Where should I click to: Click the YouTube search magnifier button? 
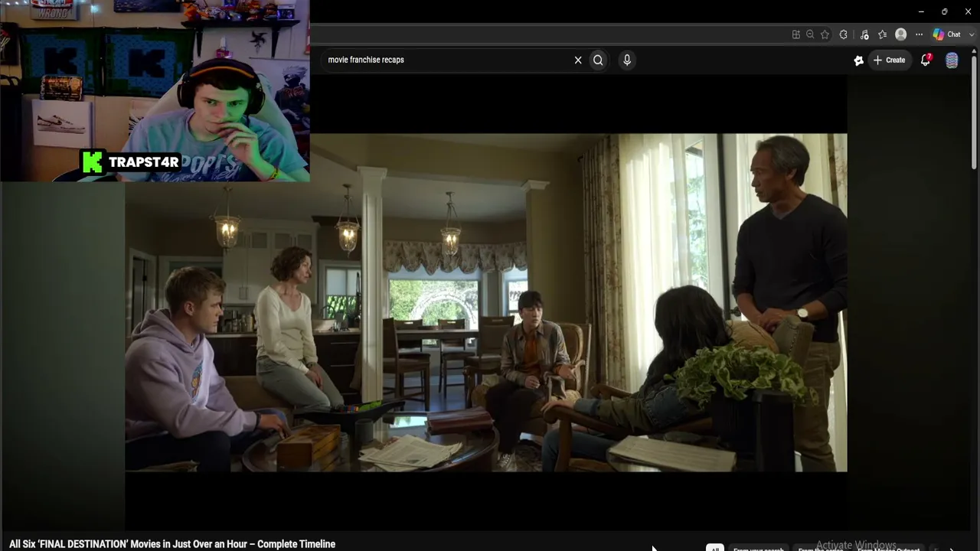click(x=598, y=60)
